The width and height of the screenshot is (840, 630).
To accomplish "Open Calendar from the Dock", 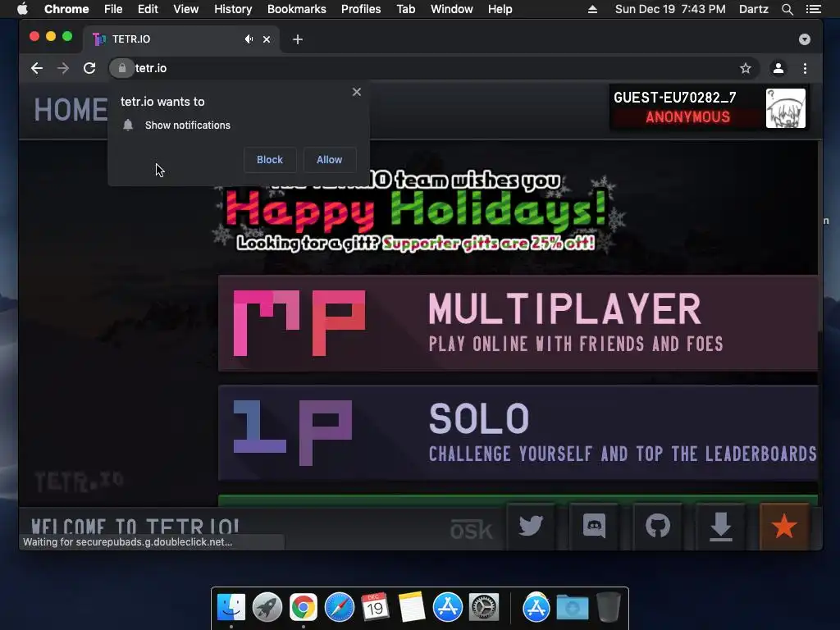I will (x=375, y=608).
